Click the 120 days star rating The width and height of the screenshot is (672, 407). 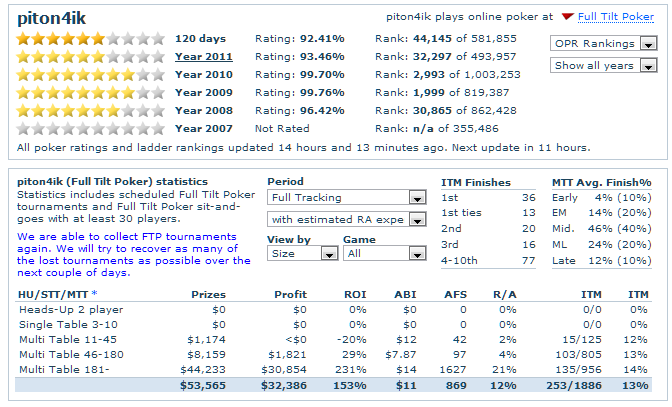click(x=91, y=38)
